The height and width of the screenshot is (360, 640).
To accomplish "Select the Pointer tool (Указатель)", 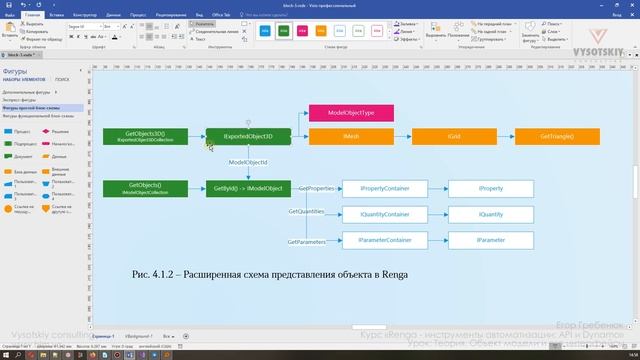I will (x=202, y=24).
